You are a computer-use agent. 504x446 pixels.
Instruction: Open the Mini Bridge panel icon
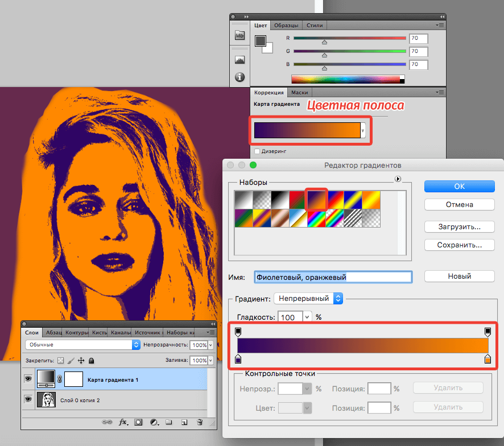click(x=239, y=36)
